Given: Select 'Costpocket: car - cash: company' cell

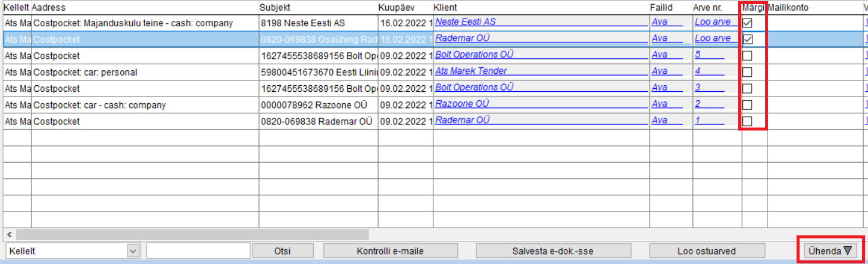Looking at the screenshot, I should [145, 105].
